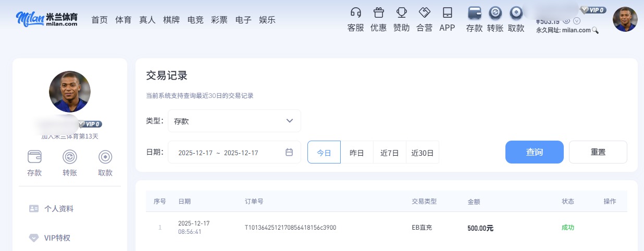
Task: Open the 合营 partnership icon
Action: click(424, 12)
